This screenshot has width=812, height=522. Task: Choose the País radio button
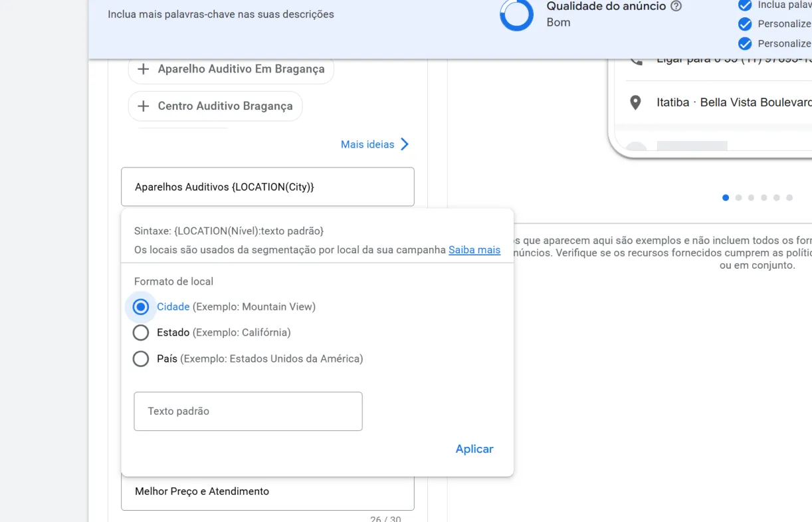tap(141, 359)
